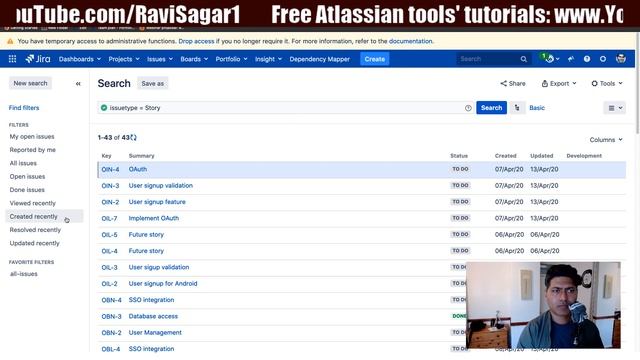Open the feedback megaphone icon
640x360 pixels.
pyautogui.click(x=571, y=59)
